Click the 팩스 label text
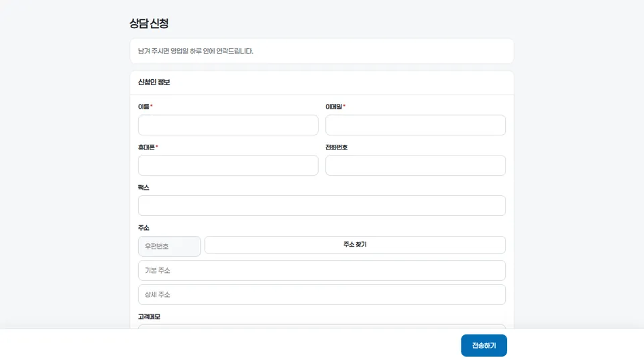The image size is (644, 362). [144, 188]
